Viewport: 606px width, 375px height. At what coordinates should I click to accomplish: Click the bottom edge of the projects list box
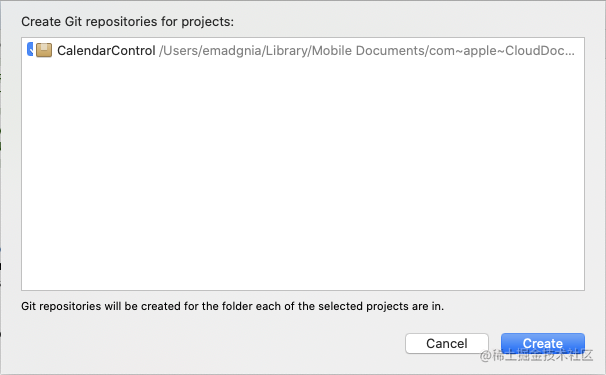click(x=303, y=290)
